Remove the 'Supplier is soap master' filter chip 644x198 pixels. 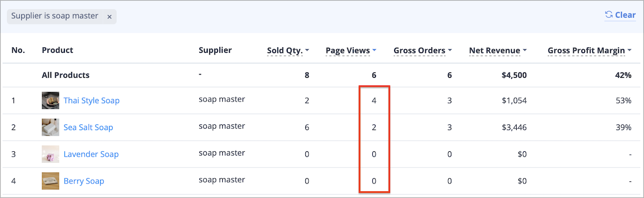(x=109, y=17)
